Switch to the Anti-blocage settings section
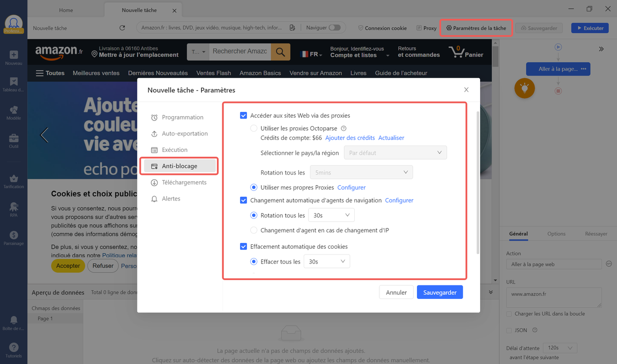This screenshot has height=364, width=617. (x=179, y=166)
